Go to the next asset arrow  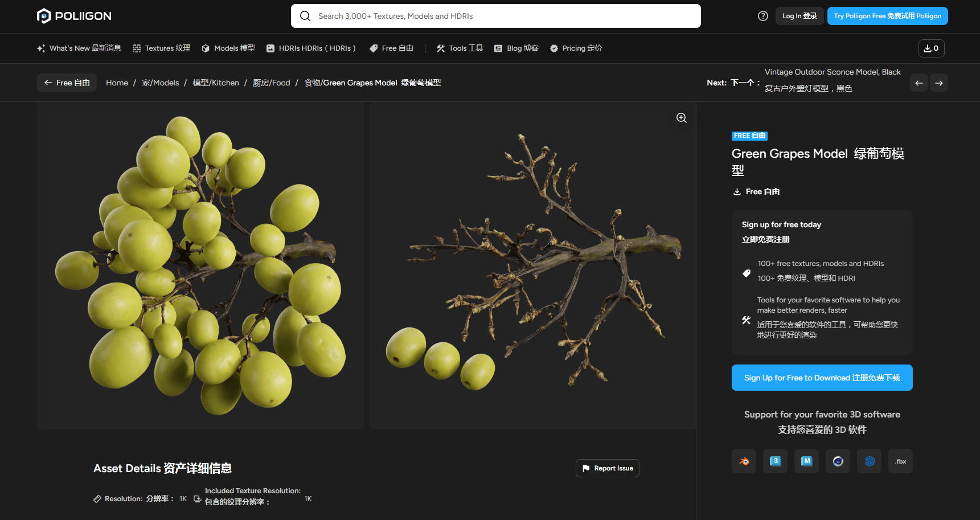click(939, 83)
